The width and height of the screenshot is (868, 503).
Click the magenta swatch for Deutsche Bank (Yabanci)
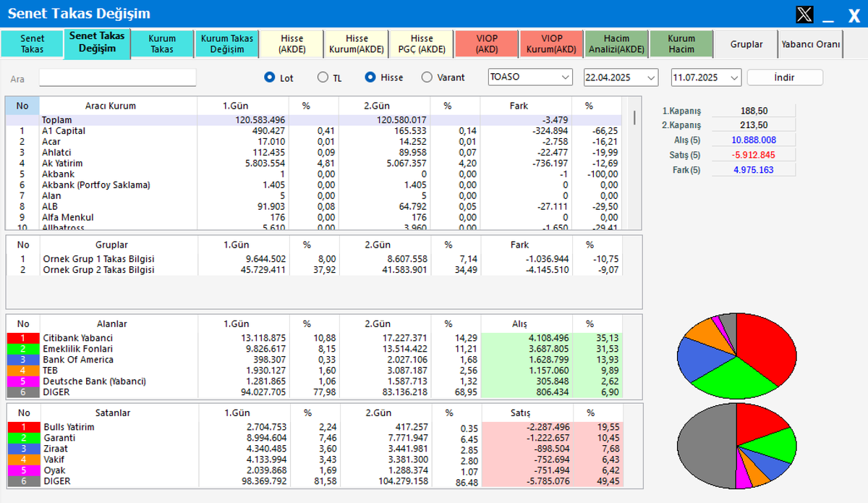pyautogui.click(x=23, y=381)
